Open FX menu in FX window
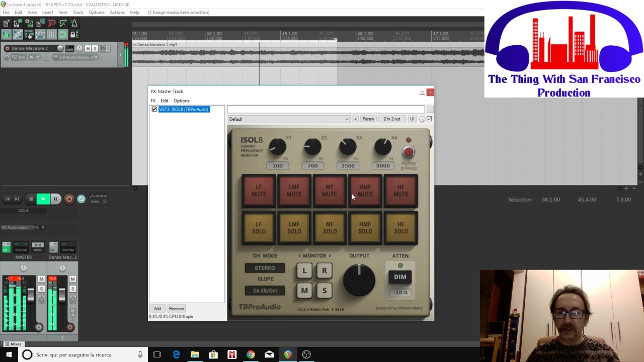The image size is (644, 362). (x=153, y=101)
